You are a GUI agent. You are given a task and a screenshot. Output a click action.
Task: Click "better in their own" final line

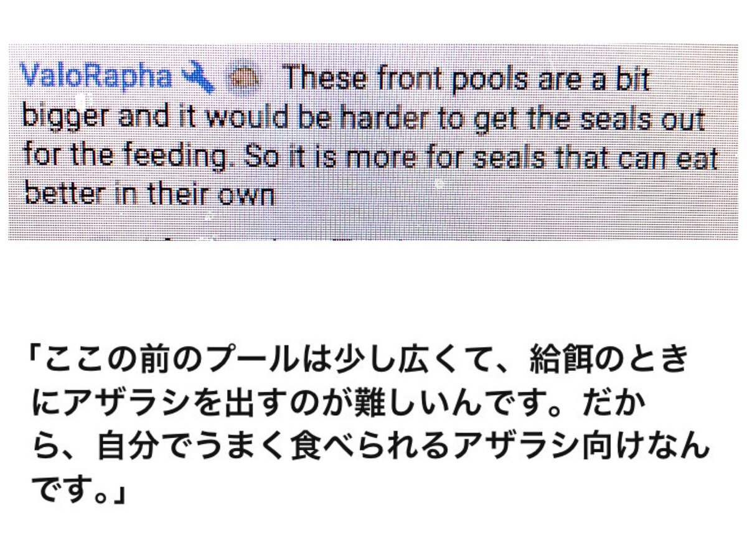pos(149,194)
